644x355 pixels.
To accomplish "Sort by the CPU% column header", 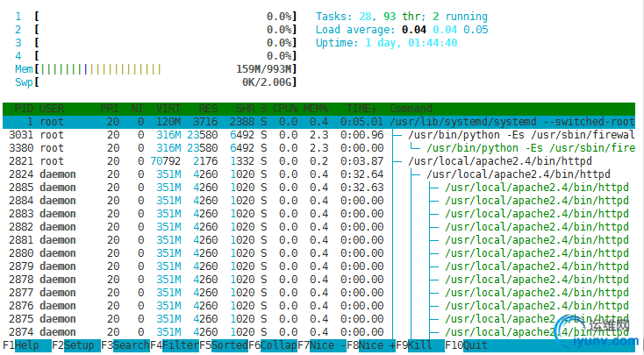I will 285,109.
